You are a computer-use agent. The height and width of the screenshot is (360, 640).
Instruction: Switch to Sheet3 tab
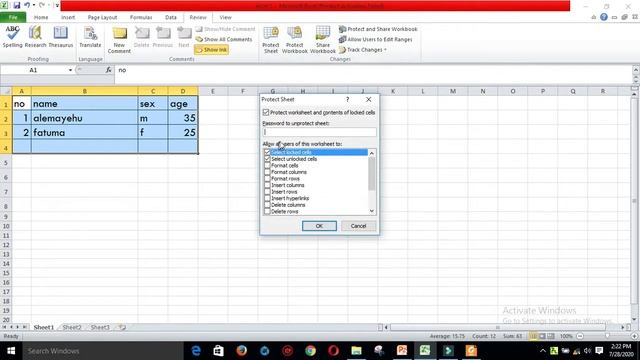pos(100,327)
